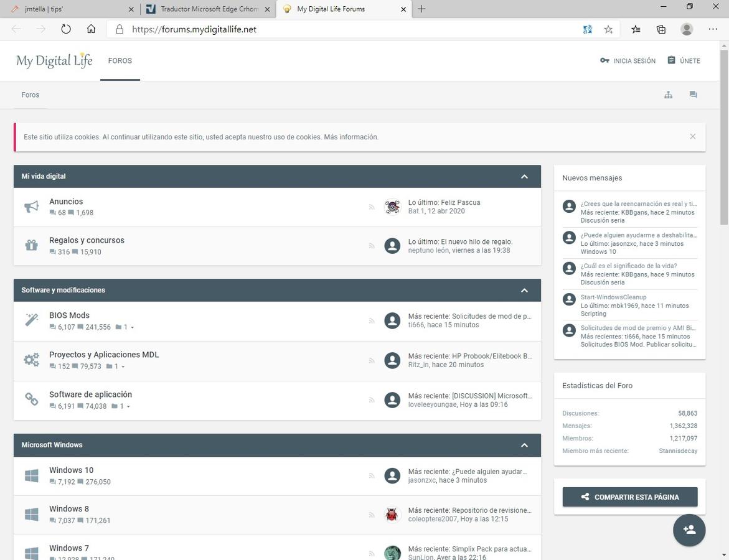Open the Collections icon in toolbar
This screenshot has width=729, height=560.
click(x=661, y=29)
